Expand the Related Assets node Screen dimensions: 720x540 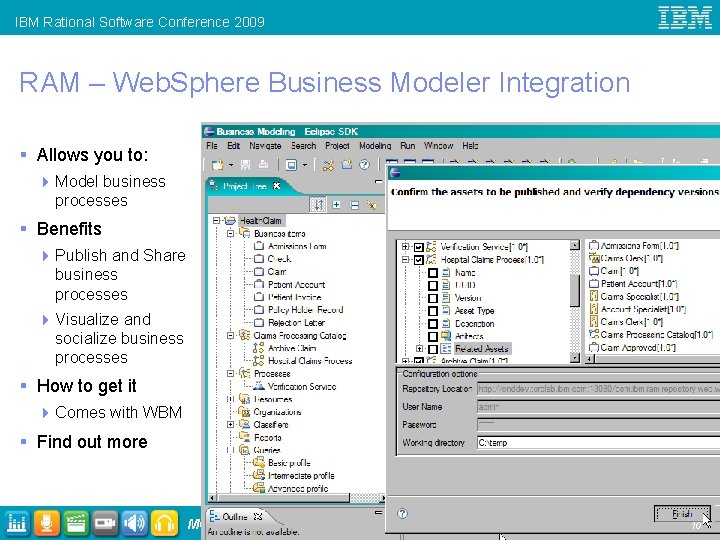419,349
